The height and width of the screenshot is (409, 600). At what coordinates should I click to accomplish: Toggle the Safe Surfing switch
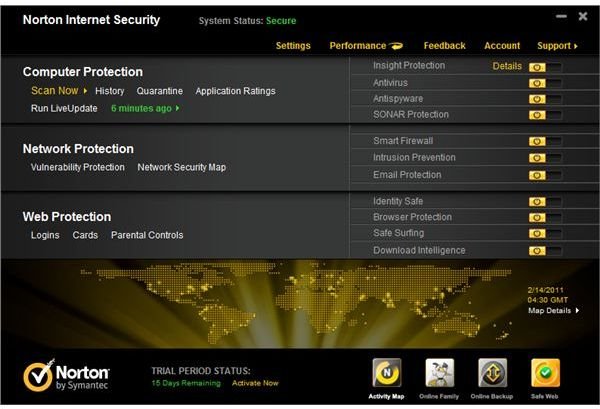pyautogui.click(x=545, y=233)
